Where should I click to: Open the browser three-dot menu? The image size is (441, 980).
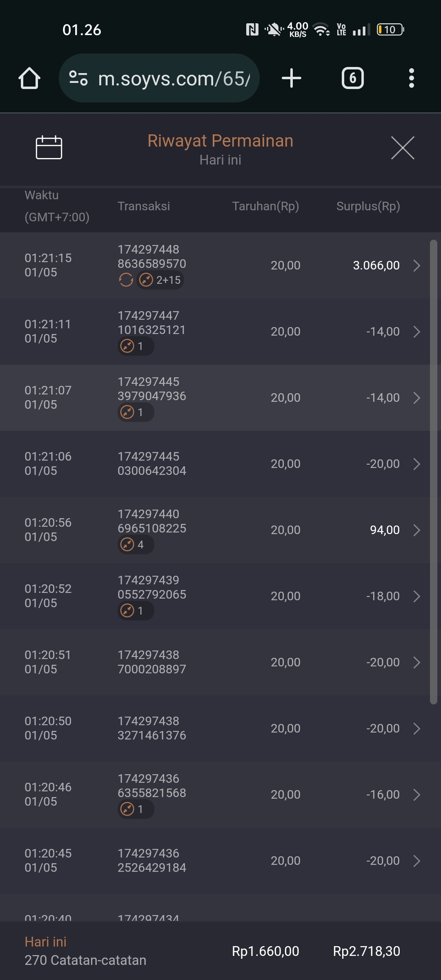412,78
